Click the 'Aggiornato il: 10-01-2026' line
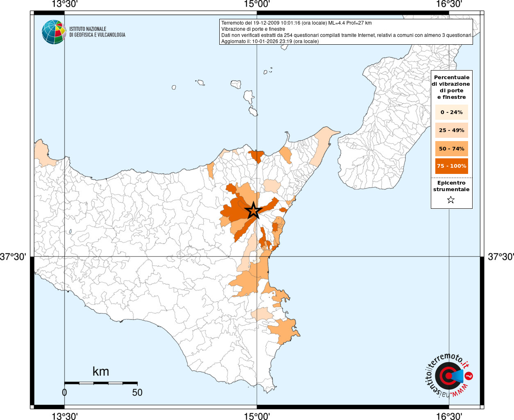 tap(270, 41)
